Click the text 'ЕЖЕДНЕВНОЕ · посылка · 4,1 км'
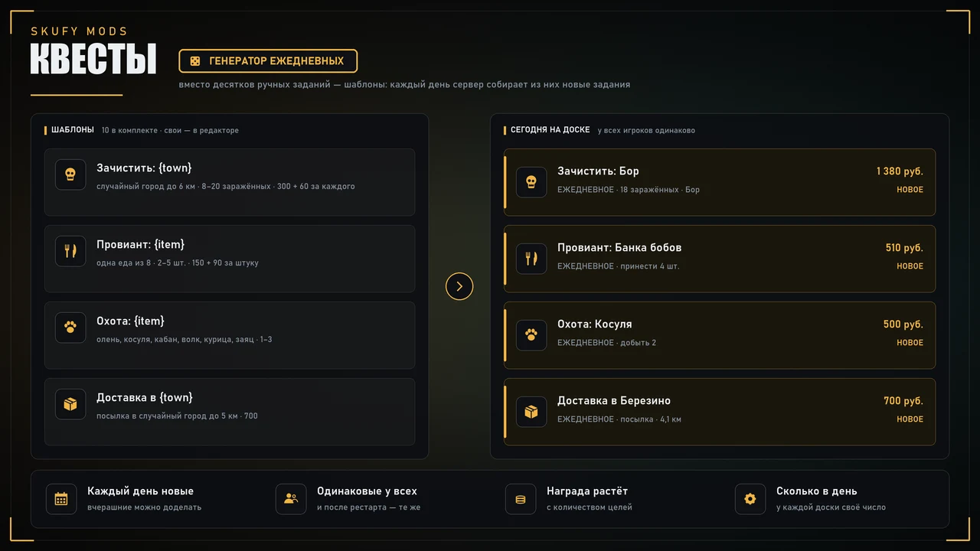Viewport: 980px width, 551px height. coord(619,419)
